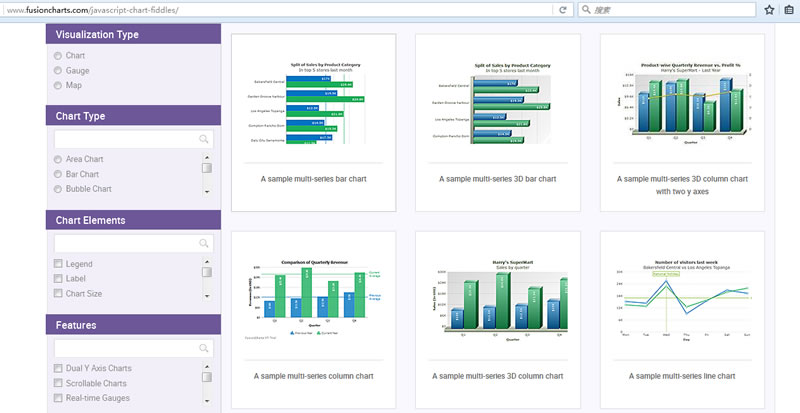The height and width of the screenshot is (413, 800).
Task: Click the magnifier icon in Chart Type search
Action: click(204, 139)
